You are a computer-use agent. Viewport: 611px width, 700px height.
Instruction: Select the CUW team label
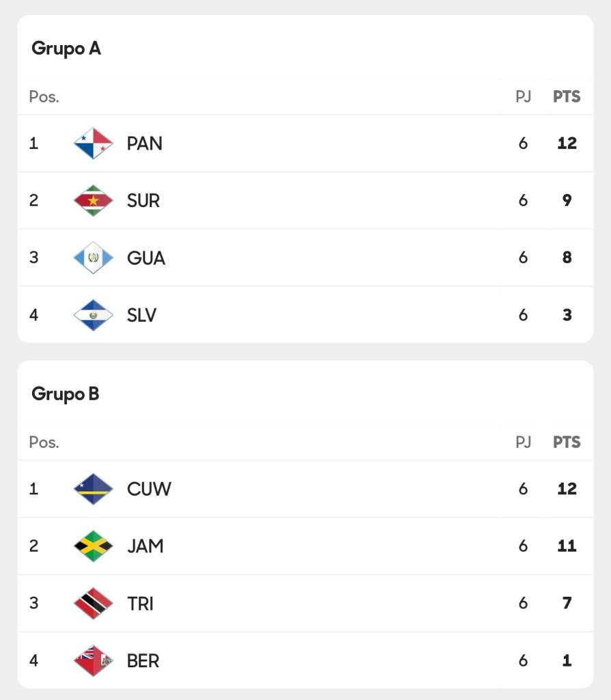tap(149, 489)
